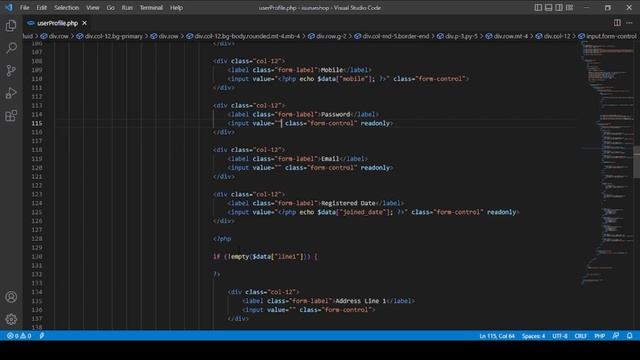Viewport: 640px width, 360px height.
Task: Open the File menu
Action: (24, 8)
